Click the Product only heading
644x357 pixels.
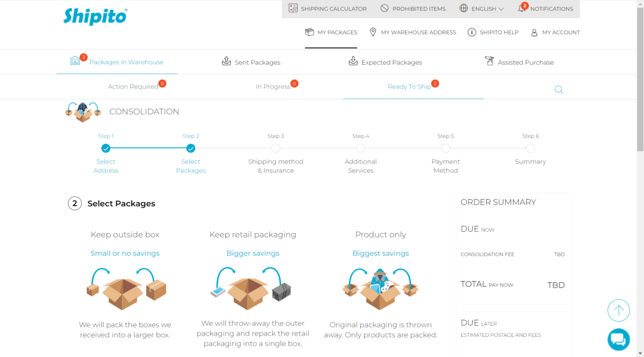380,234
